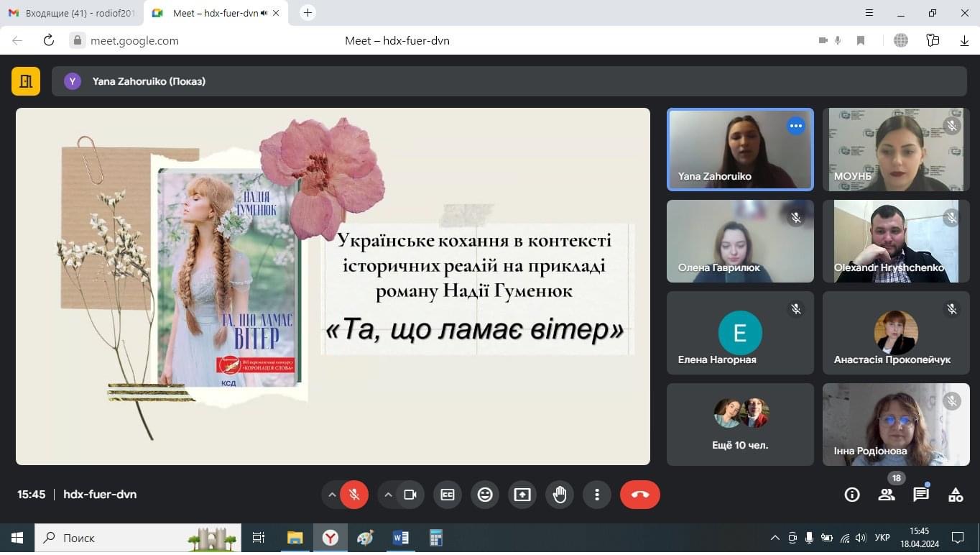Open the 'Ещё 10 чел.' tile
This screenshot has height=555, width=980.
(740, 424)
